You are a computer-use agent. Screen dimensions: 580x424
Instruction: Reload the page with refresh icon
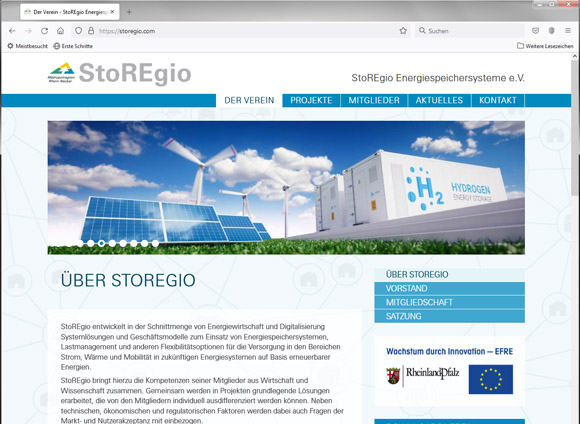tap(44, 31)
